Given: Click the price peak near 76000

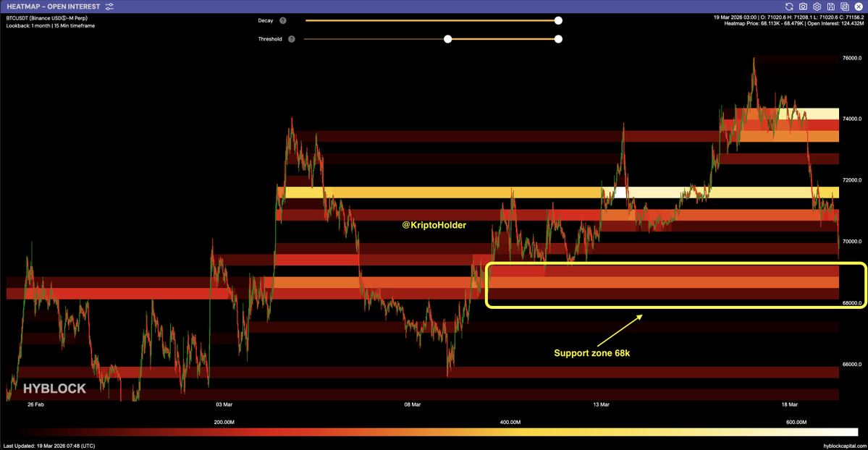Looking at the screenshot, I should 754,59.
